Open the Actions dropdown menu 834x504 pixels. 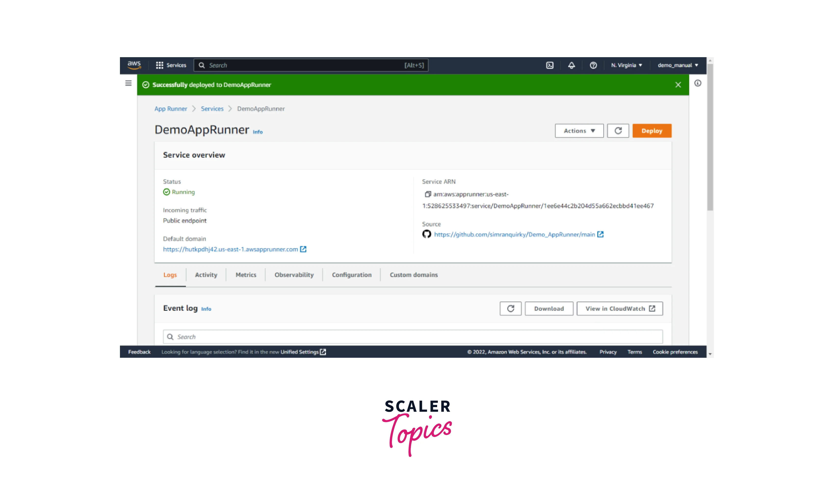tap(578, 131)
